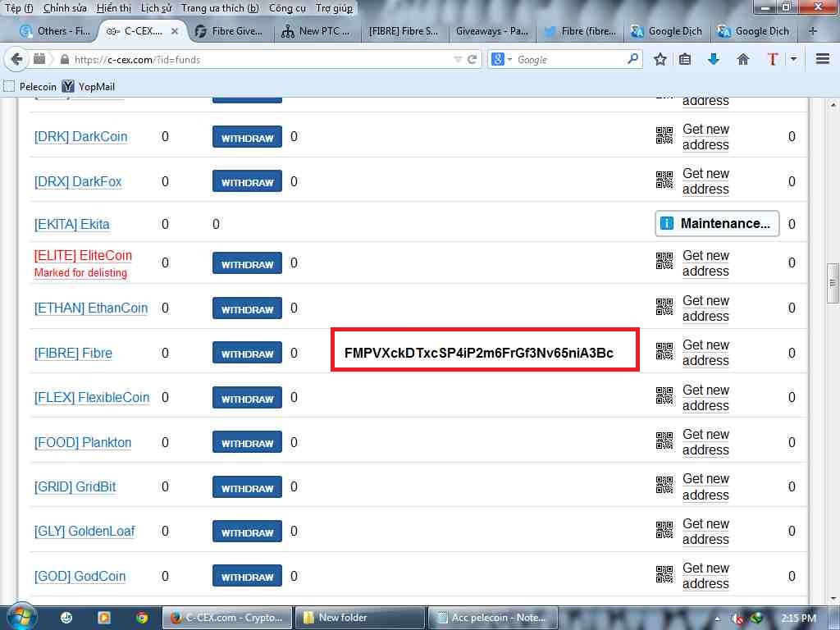Click the QR code icon for DarkCoin
The width and height of the screenshot is (840, 630).
point(664,135)
